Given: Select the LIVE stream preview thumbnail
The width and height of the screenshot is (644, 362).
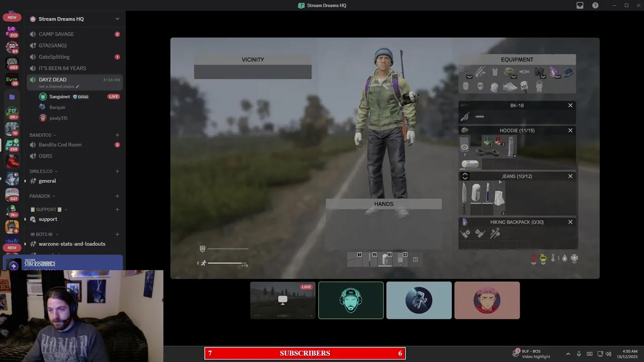Looking at the screenshot, I should click(283, 300).
